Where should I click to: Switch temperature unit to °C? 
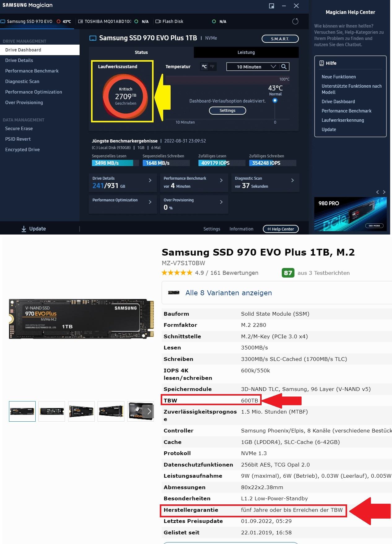204,67
